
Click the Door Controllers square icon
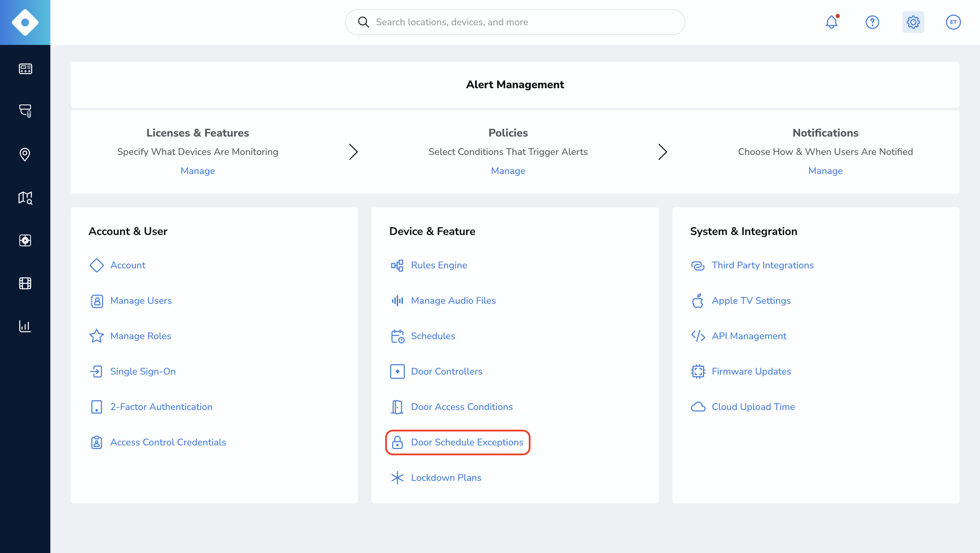pos(397,372)
